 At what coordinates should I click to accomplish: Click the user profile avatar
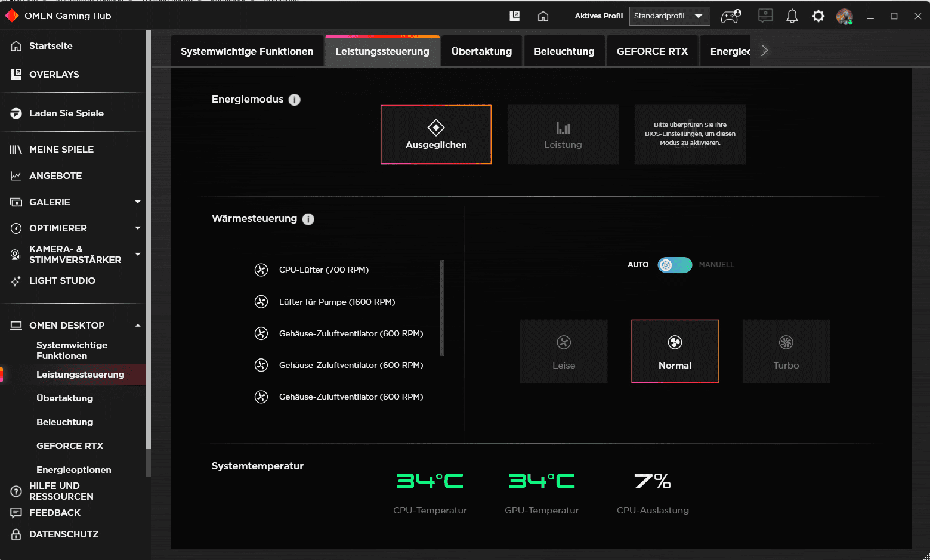point(845,16)
